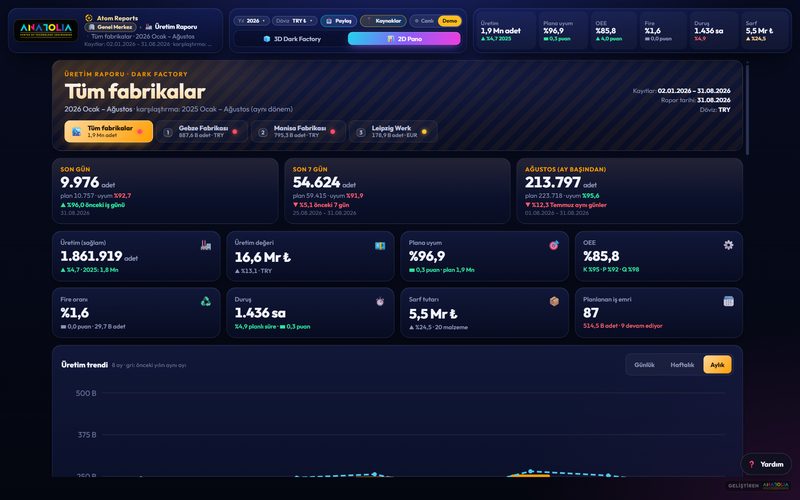Click the OEE %85,8 header tile

(614, 31)
